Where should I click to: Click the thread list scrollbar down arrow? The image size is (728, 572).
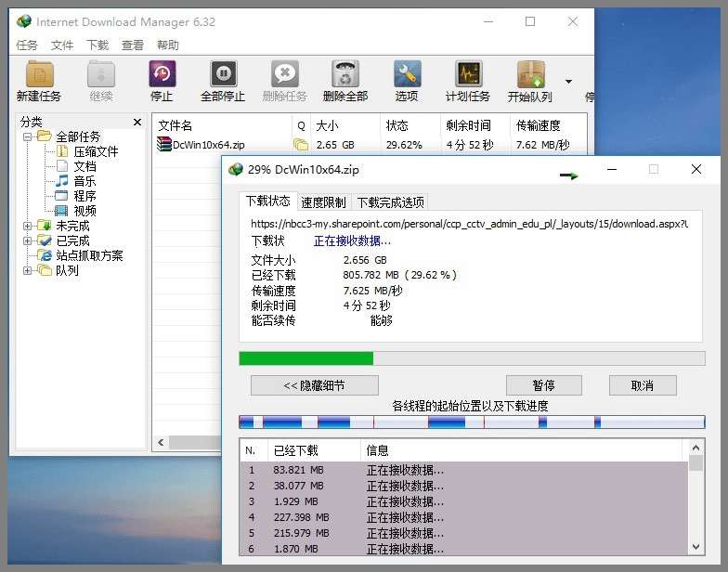696,546
